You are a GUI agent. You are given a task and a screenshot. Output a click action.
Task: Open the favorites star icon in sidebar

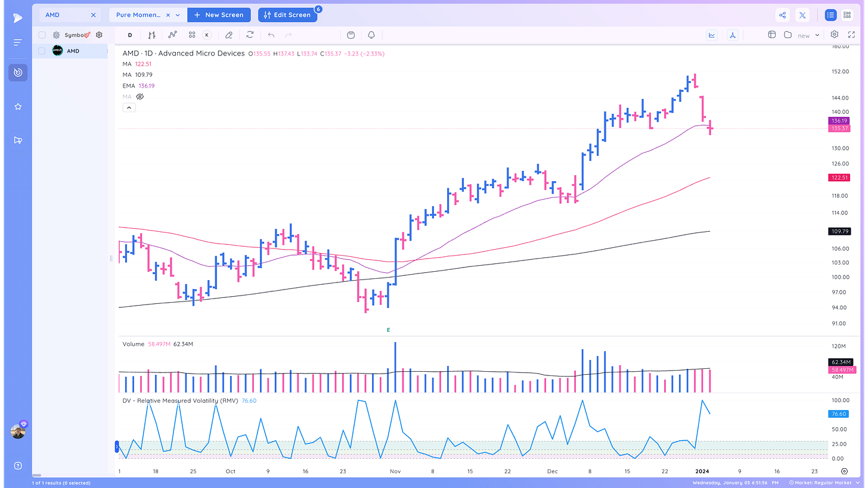pos(18,107)
